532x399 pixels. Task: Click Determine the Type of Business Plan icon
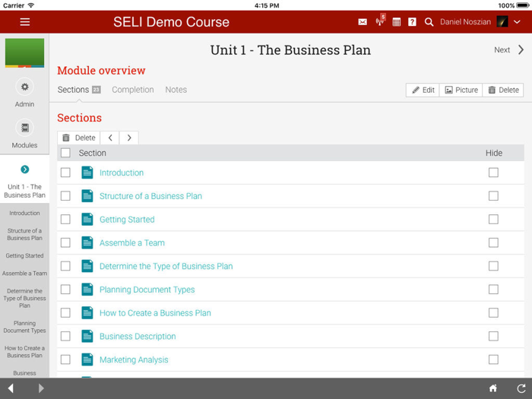[87, 266]
